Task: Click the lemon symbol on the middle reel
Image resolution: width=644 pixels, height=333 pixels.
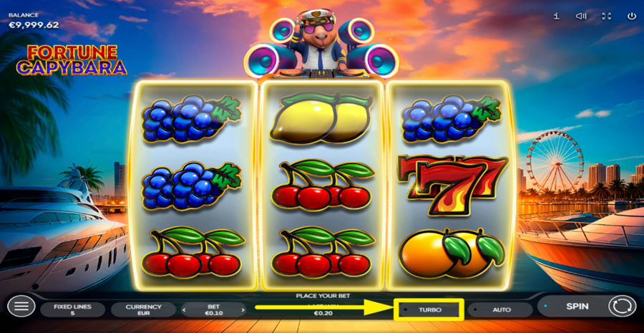Action: pos(321,118)
